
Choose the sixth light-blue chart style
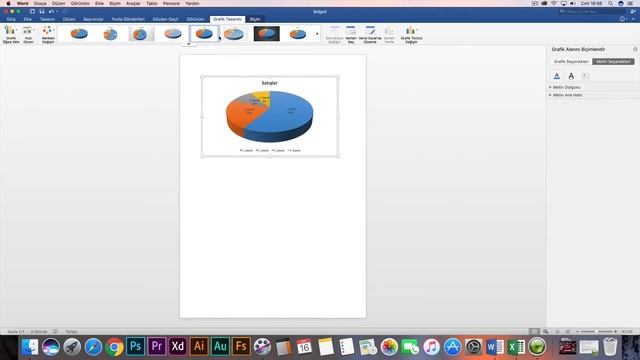click(234, 33)
